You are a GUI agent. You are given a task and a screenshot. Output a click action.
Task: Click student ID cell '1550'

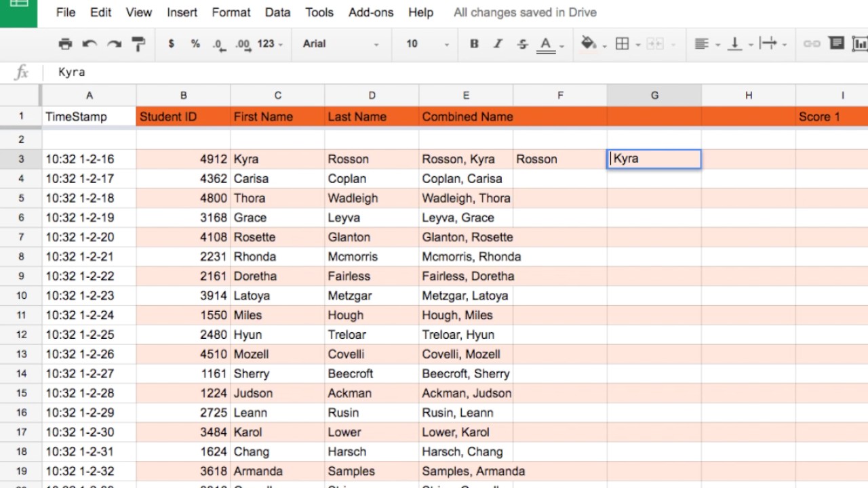coord(183,315)
